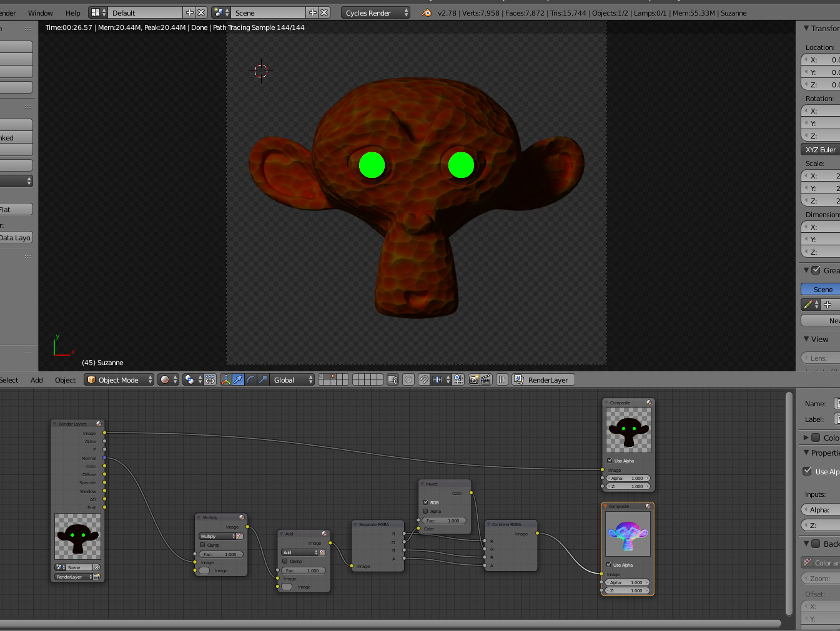Toggle Use Alpha on the upper Composite node
Screen dimensions: 840x631
pos(610,461)
